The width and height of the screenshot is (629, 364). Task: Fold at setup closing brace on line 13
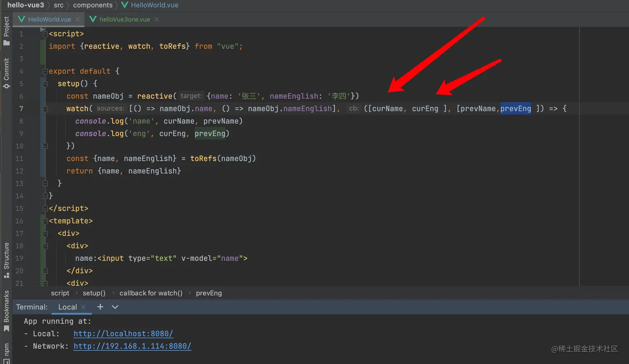(45, 183)
